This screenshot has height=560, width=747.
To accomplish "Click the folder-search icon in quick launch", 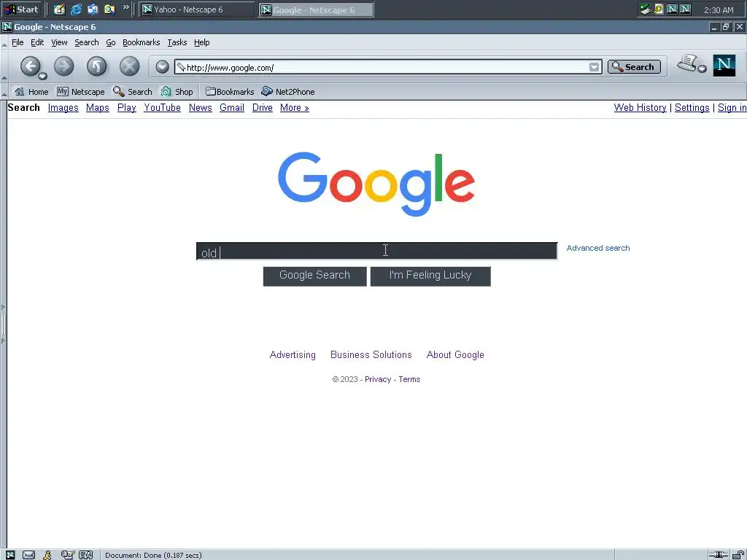I will [x=109, y=9].
